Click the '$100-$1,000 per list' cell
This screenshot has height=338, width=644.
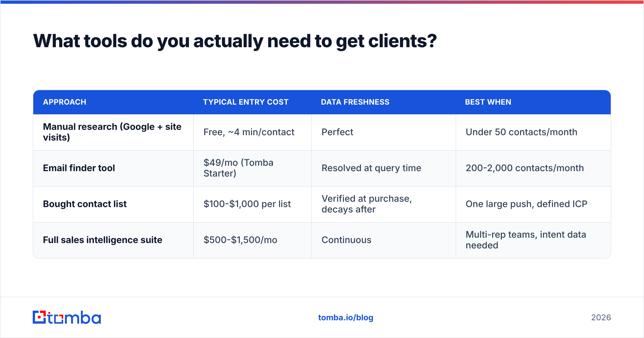[252, 204]
